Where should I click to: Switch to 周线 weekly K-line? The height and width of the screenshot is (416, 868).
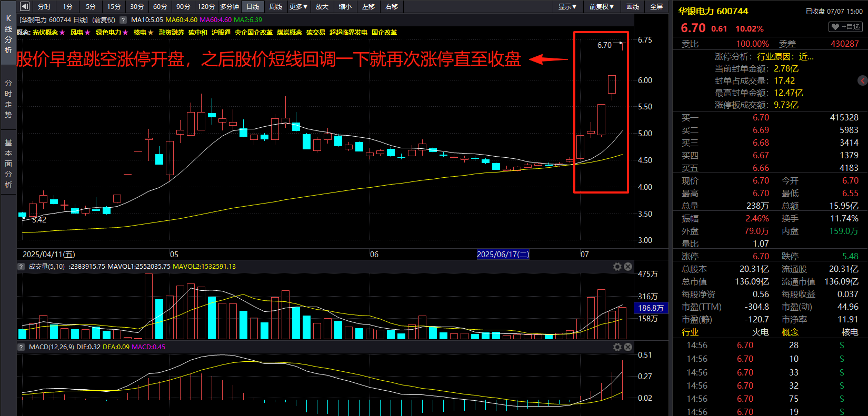tap(276, 6)
